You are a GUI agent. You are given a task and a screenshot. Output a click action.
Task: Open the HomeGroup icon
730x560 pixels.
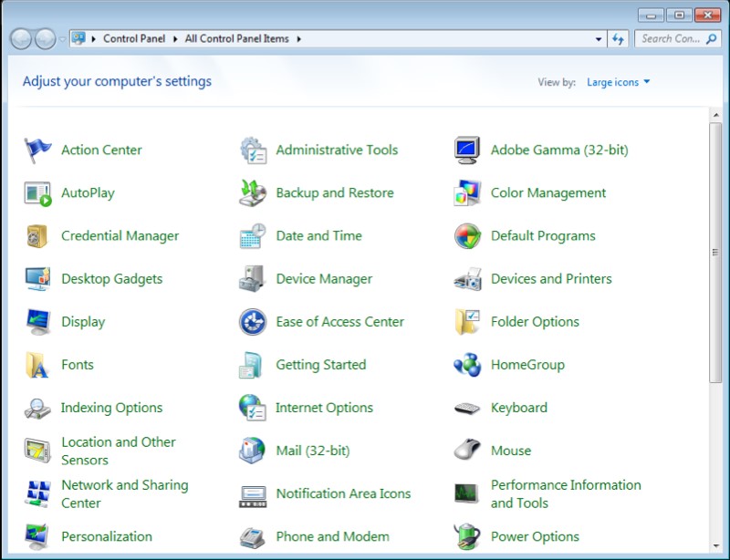pyautogui.click(x=467, y=365)
